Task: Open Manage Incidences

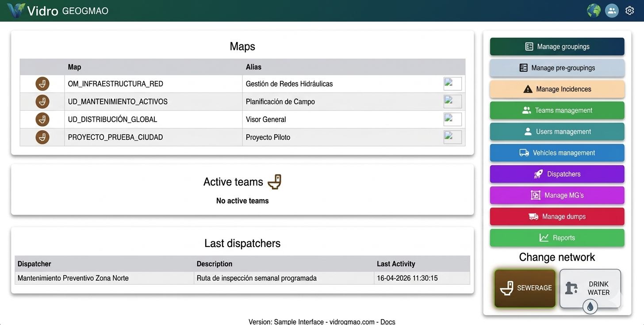Action: (x=557, y=89)
